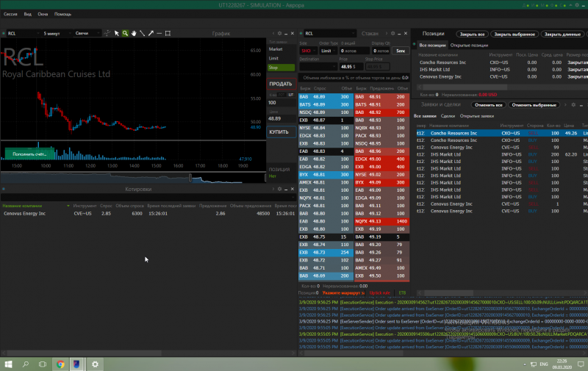Select Limit order type in chart panel

282,59
